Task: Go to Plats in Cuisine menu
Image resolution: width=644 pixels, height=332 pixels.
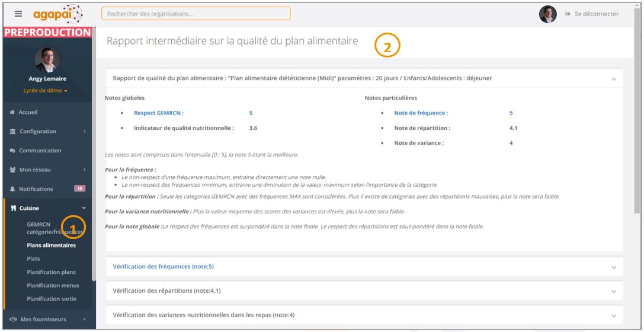Action: point(33,259)
